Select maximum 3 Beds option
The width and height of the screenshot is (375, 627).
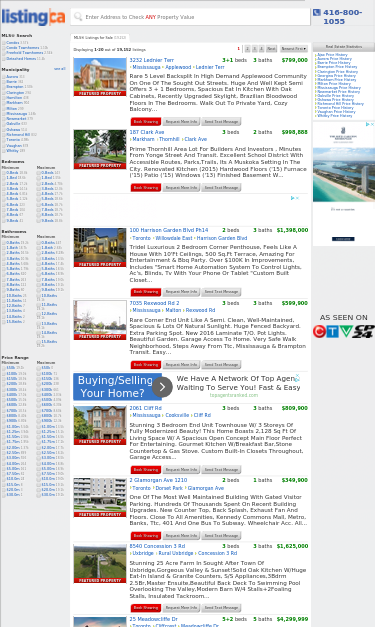tap(39, 189)
